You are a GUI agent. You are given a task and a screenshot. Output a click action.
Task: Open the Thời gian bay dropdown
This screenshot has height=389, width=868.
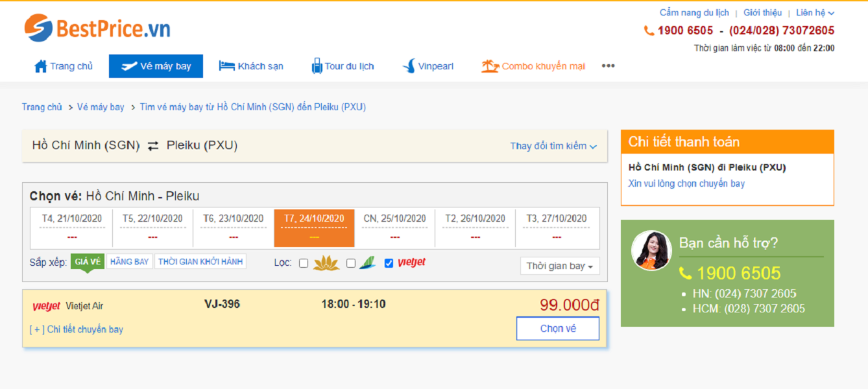click(x=560, y=266)
